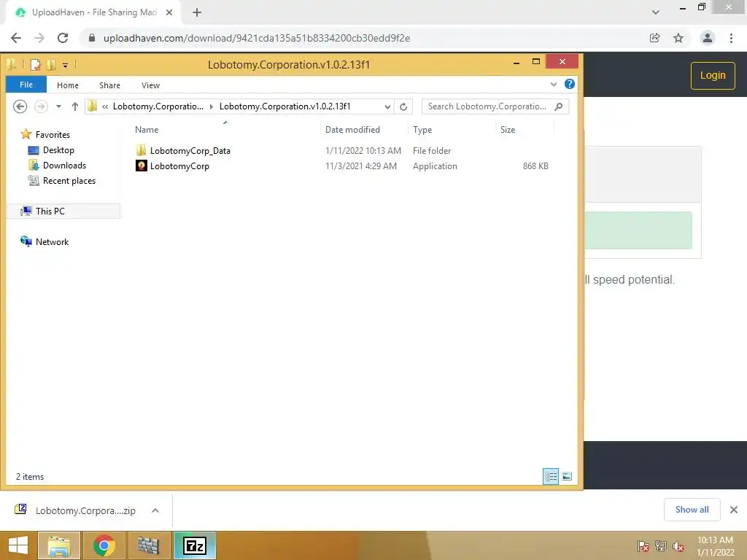Reload the UploadHaven page in Chrome
747x560 pixels.
(x=63, y=38)
